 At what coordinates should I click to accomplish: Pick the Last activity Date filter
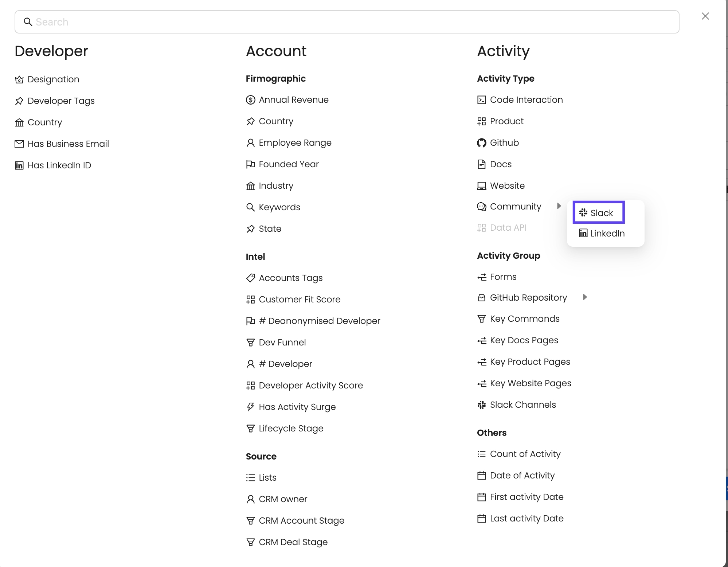point(527,519)
